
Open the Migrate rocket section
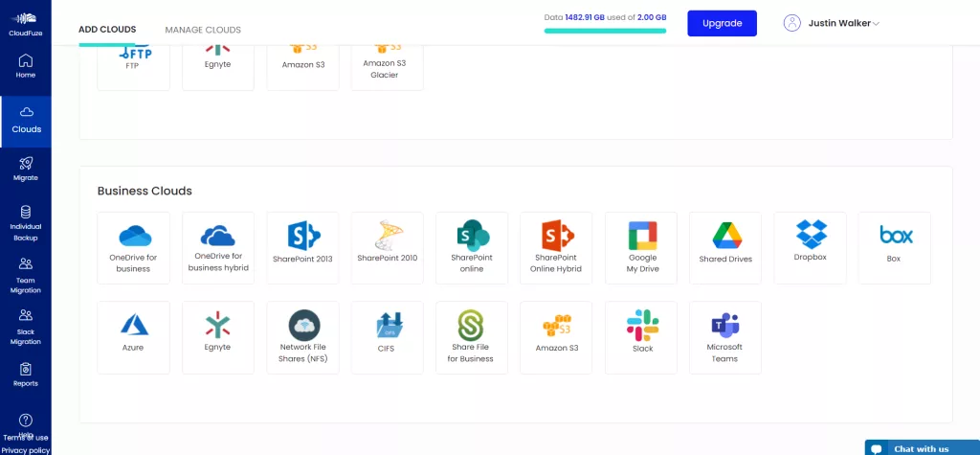tap(26, 169)
